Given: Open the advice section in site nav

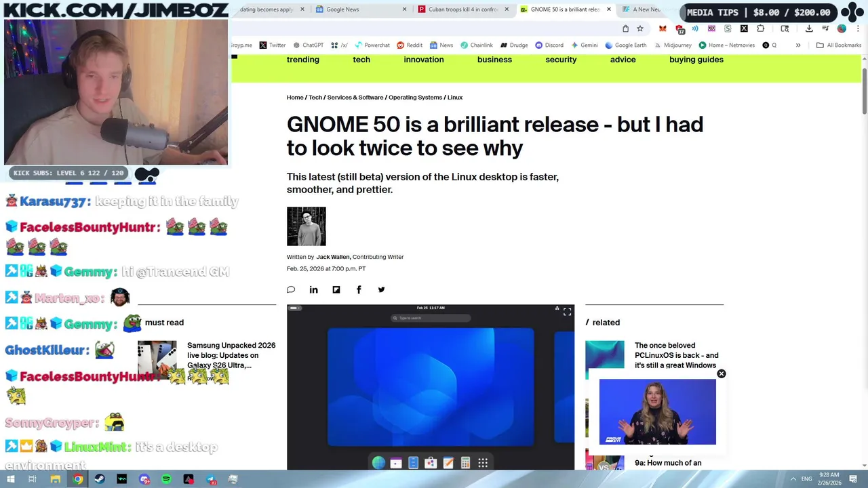Looking at the screenshot, I should 623,60.
